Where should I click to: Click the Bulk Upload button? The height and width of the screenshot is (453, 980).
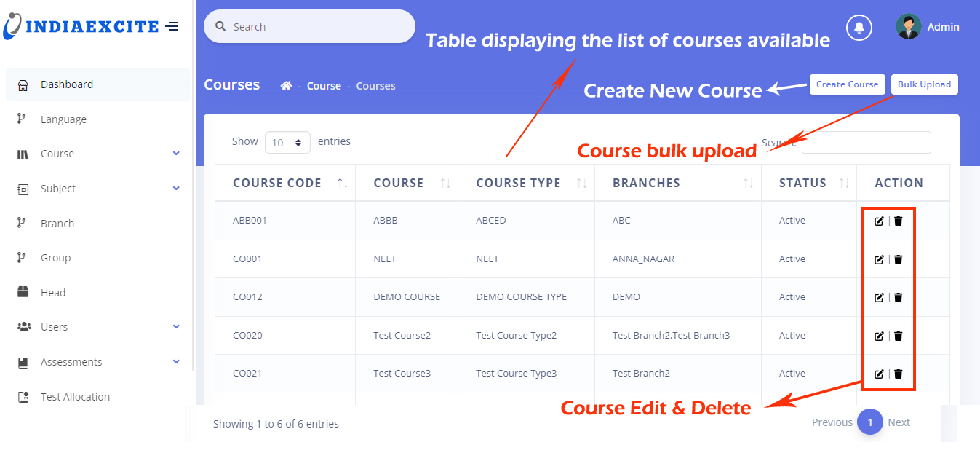[924, 84]
